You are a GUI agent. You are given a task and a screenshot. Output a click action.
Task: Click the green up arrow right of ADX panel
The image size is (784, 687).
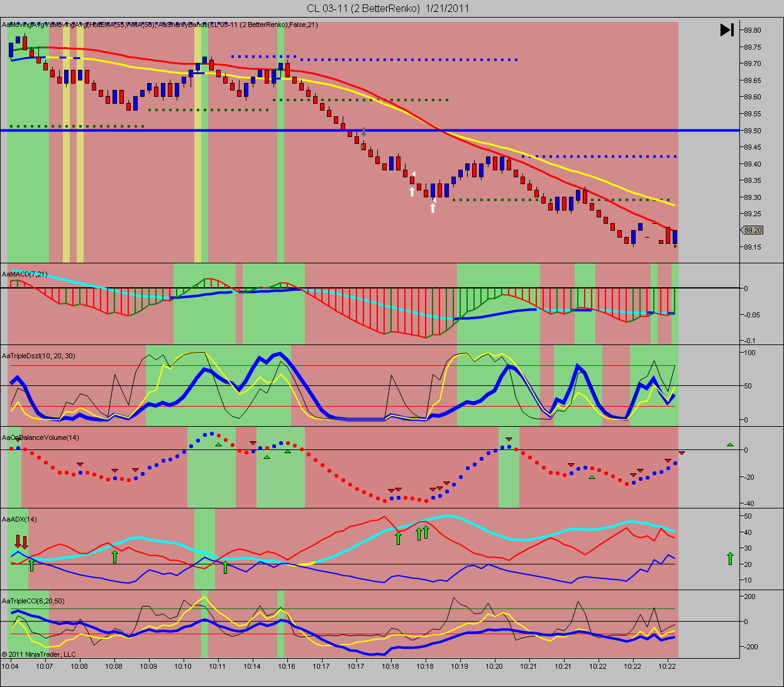[730, 558]
